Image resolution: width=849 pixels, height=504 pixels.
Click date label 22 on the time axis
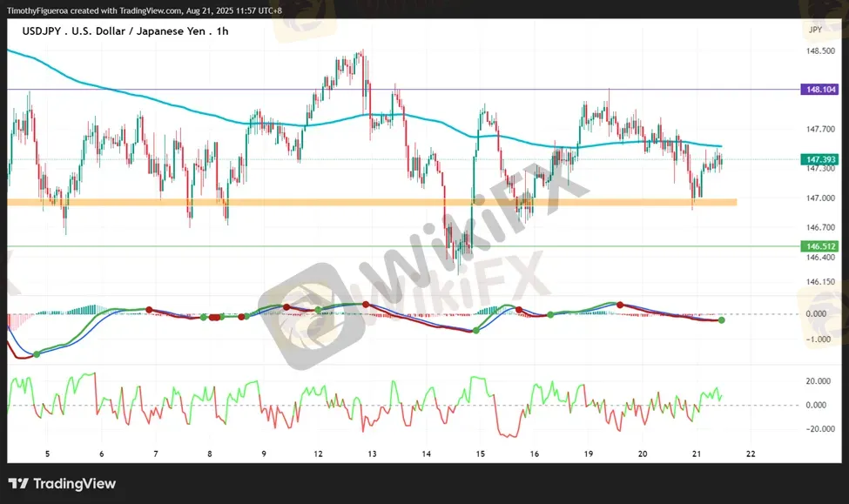click(x=750, y=454)
